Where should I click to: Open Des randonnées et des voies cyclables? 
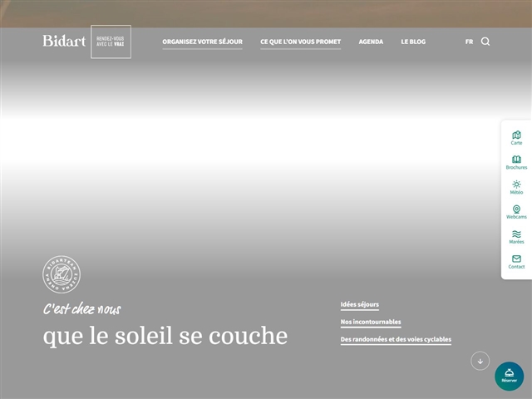click(x=396, y=340)
